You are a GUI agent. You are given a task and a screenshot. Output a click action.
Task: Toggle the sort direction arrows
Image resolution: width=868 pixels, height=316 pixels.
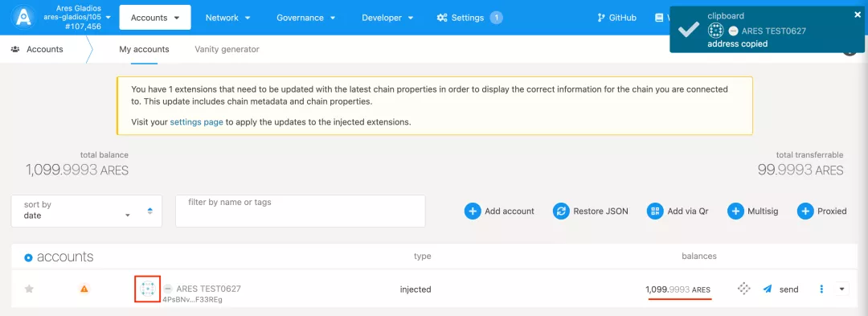[x=150, y=211]
